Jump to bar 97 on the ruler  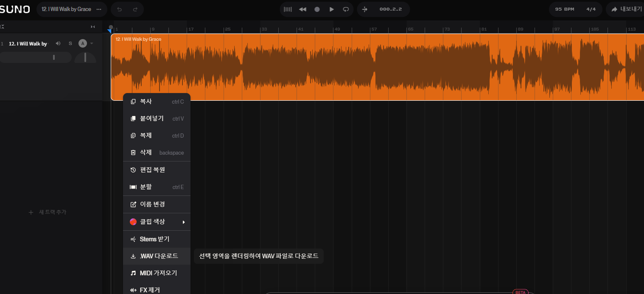coord(557,29)
